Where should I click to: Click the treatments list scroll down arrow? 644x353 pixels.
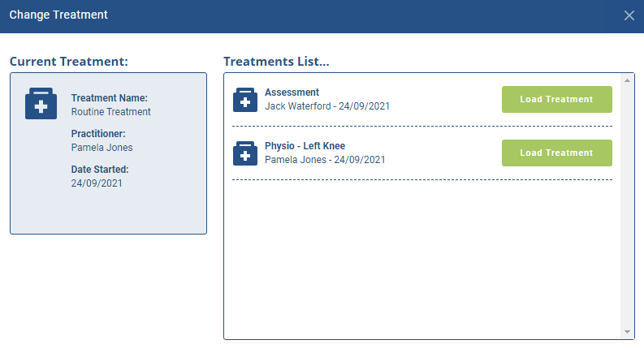click(627, 332)
